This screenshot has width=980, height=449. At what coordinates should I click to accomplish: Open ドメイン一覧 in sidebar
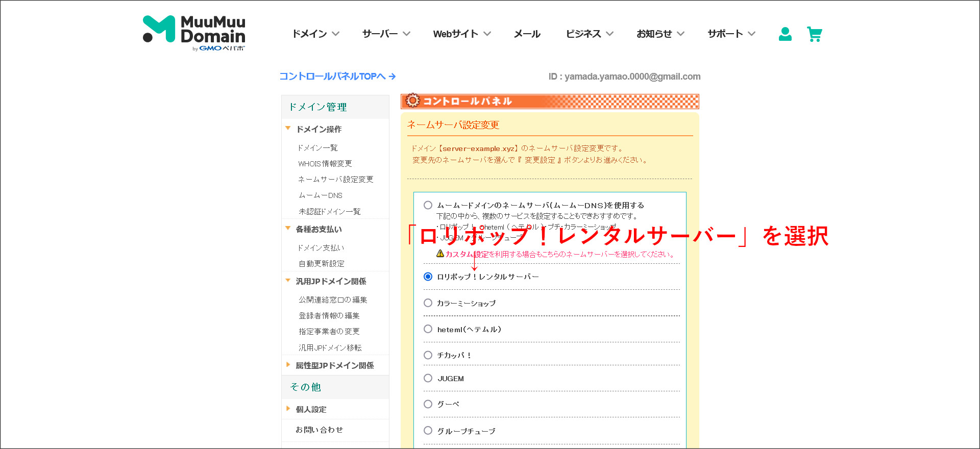[318, 147]
